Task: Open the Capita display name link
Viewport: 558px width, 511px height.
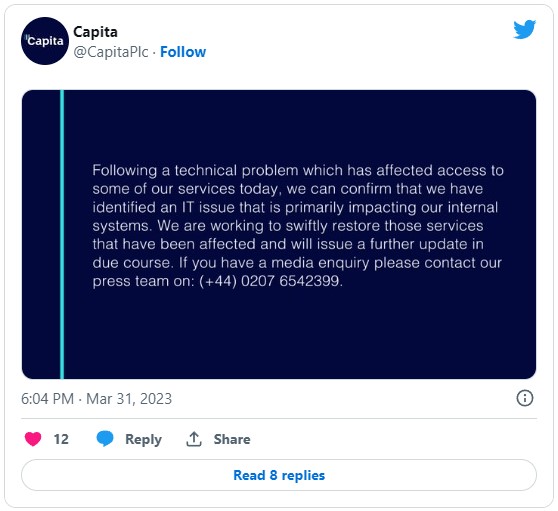Action: coord(95,32)
